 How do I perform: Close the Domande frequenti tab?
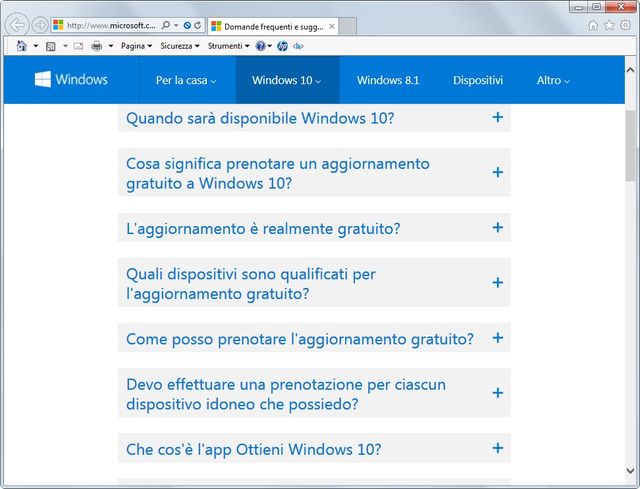332,27
